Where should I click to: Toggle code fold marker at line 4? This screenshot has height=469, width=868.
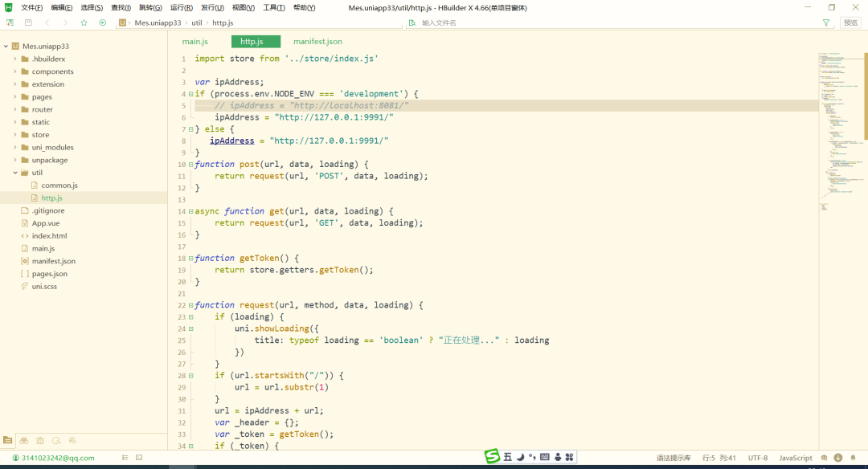tap(190, 94)
